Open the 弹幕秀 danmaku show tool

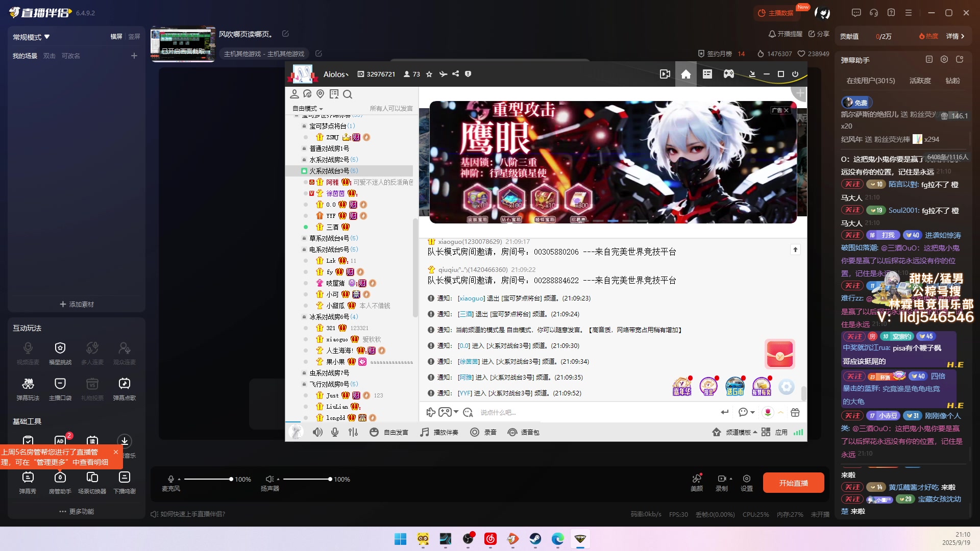(x=28, y=482)
